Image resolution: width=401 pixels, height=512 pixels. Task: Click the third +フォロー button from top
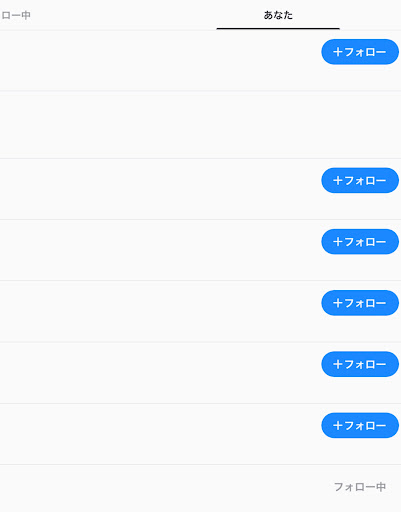(x=360, y=242)
